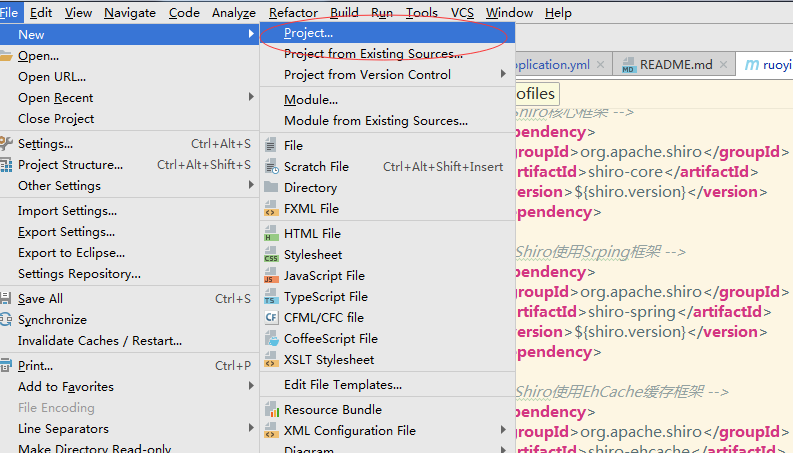Select Module from Existing Sources
Screen dimensions: 793x453
click(x=387, y=120)
